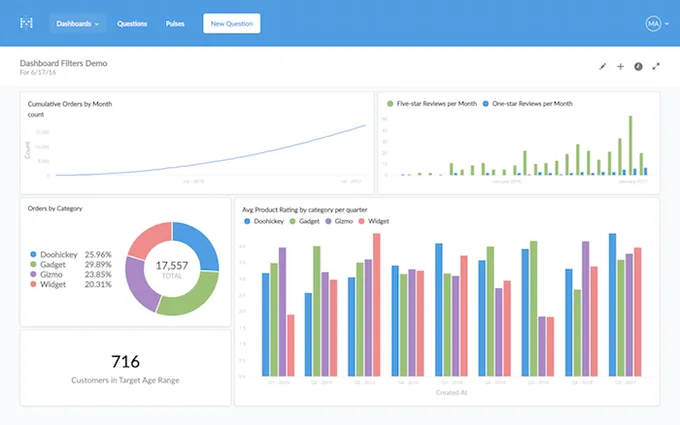Click the 716 Customers in Target Age Range card
Screen dimensions: 680x425
(126, 368)
